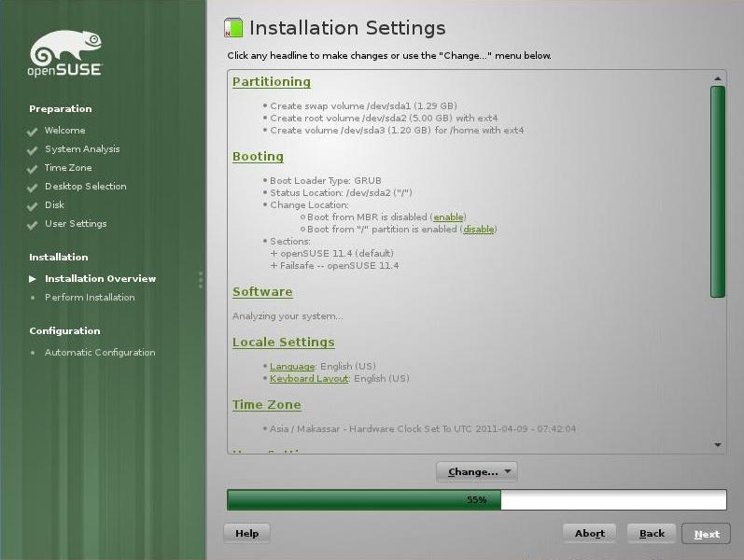Click Next to proceed with installation

coord(707,534)
